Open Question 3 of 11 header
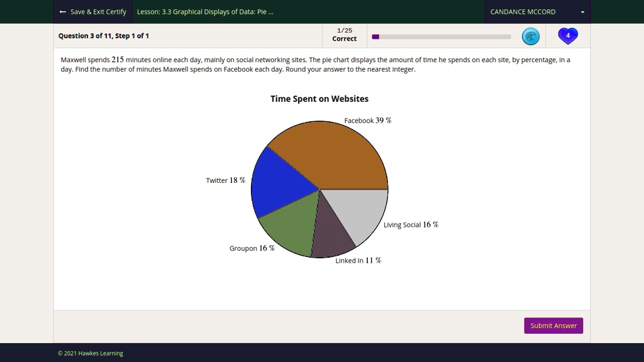 point(104,36)
